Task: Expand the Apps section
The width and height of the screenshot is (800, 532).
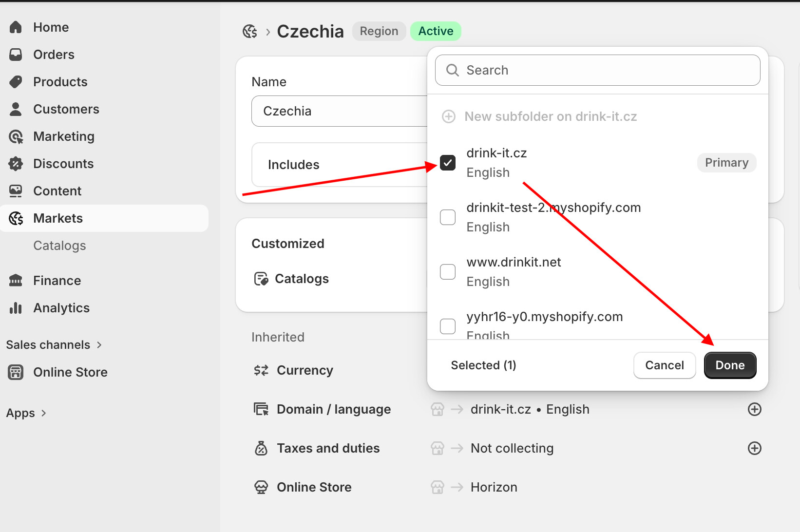Action: 26,413
